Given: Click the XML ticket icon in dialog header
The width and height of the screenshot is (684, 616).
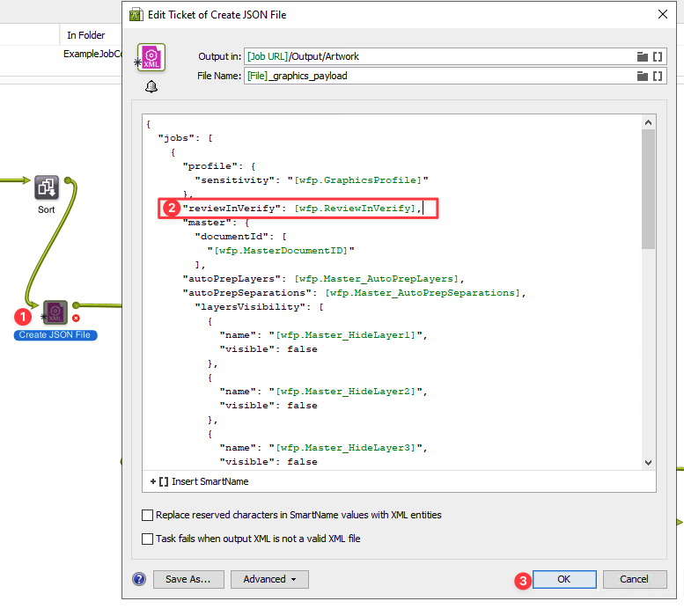Looking at the screenshot, I should coord(151,58).
